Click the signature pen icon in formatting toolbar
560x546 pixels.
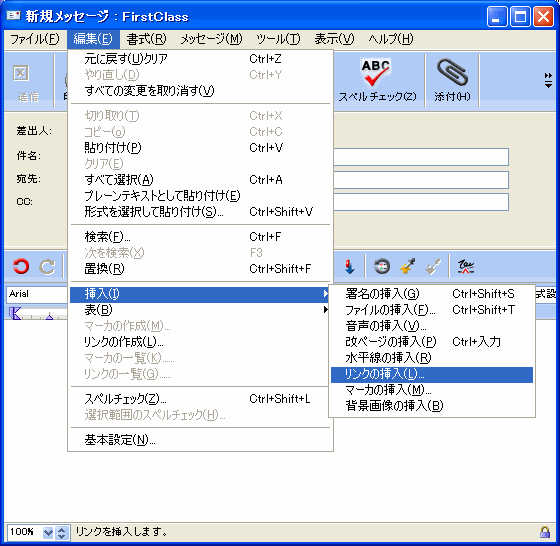[466, 267]
